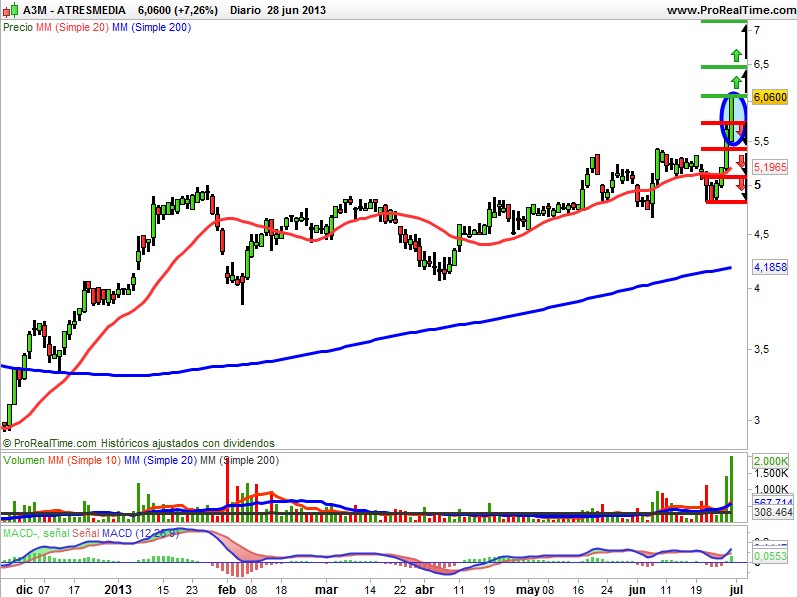797x597 pixels.
Task: Click blue MM (Simple 20) in volume panel
Action: [161, 460]
